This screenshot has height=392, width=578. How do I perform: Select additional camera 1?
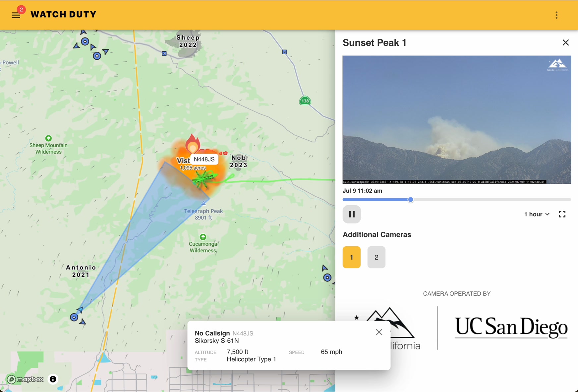point(351,257)
